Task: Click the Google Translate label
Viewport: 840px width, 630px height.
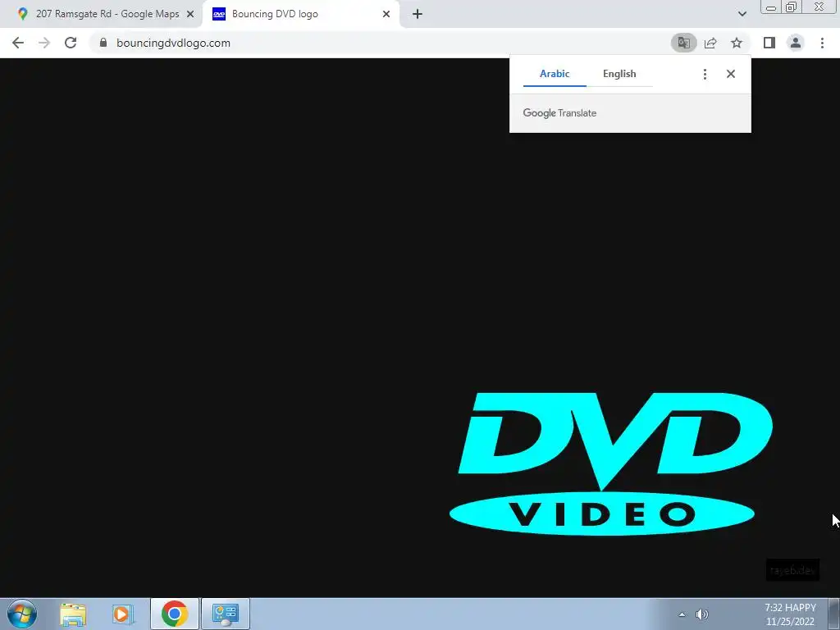Action: pyautogui.click(x=559, y=113)
